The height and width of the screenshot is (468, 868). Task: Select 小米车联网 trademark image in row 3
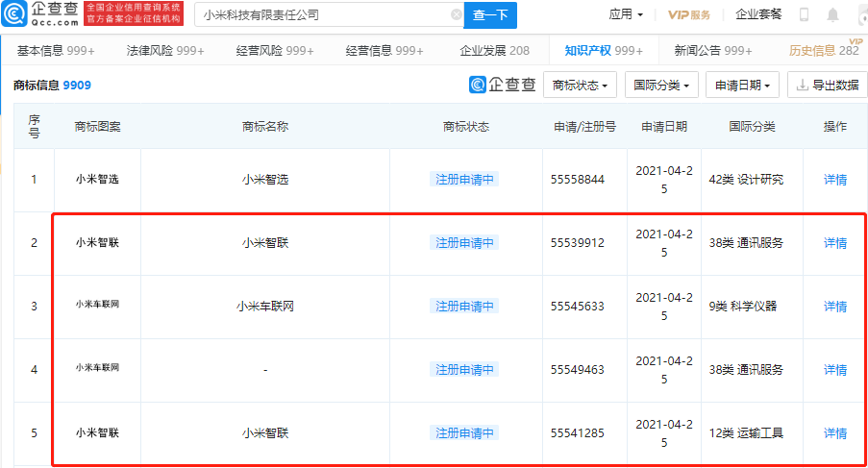pyautogui.click(x=97, y=304)
